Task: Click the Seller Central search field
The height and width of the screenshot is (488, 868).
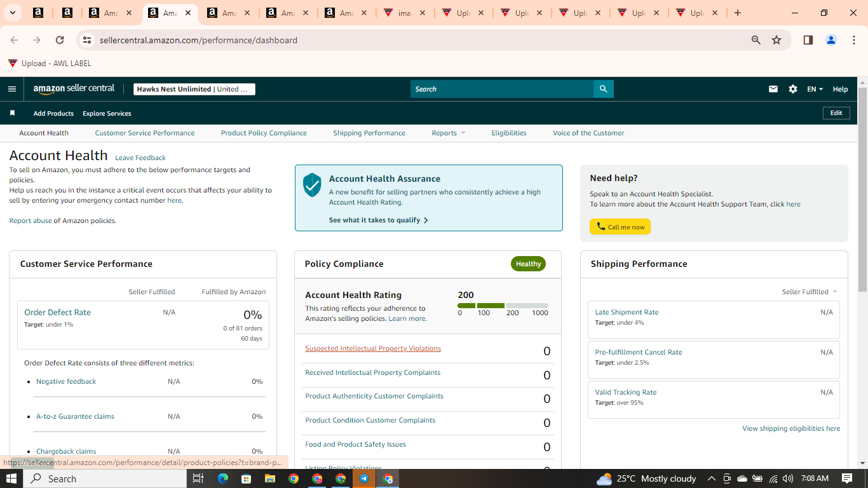Action: click(502, 89)
